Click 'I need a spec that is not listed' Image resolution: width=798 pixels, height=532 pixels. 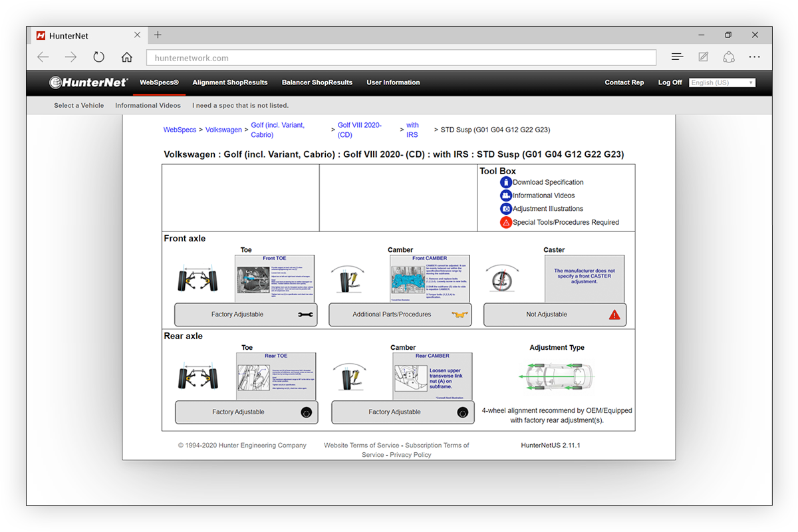[x=241, y=105]
